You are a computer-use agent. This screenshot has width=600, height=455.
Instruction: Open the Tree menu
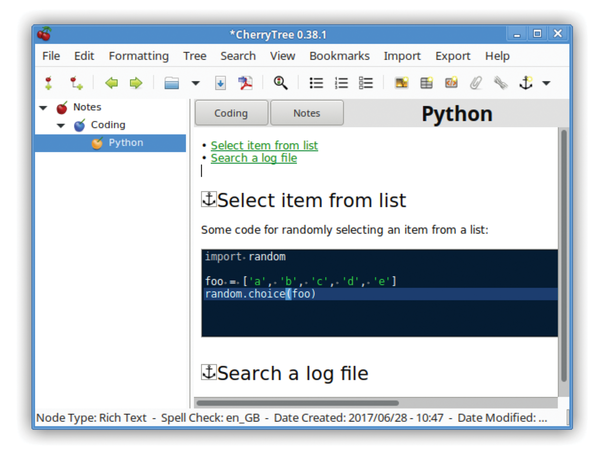[x=194, y=56]
